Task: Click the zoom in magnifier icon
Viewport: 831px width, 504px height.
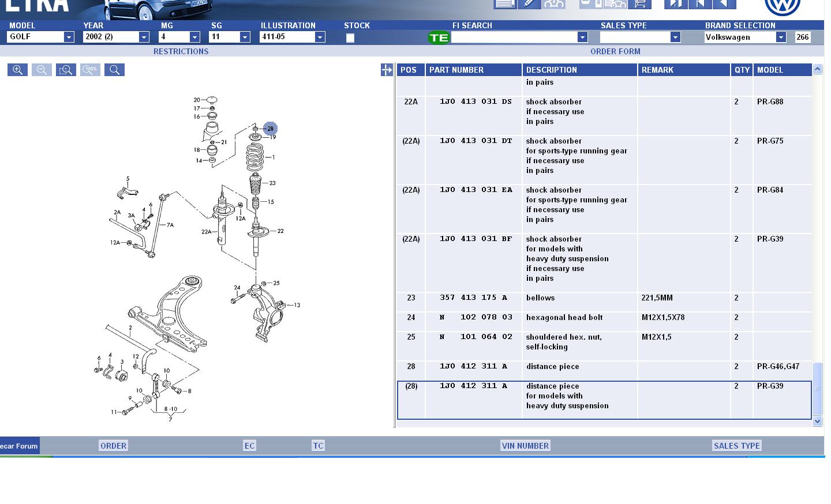Action: click(17, 70)
